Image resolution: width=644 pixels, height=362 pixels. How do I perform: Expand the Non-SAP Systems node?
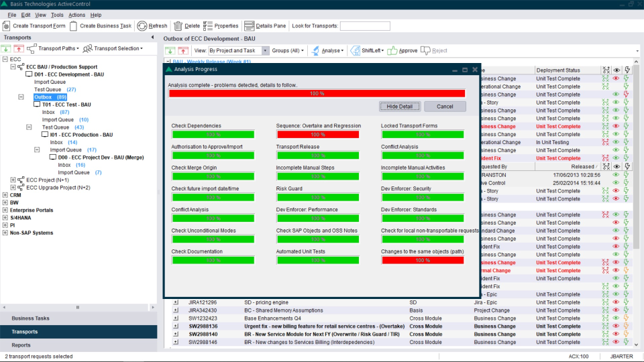pyautogui.click(x=5, y=233)
